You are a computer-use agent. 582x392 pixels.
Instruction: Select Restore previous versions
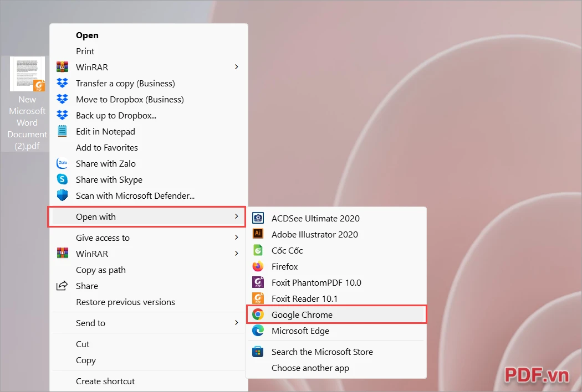pos(149,302)
